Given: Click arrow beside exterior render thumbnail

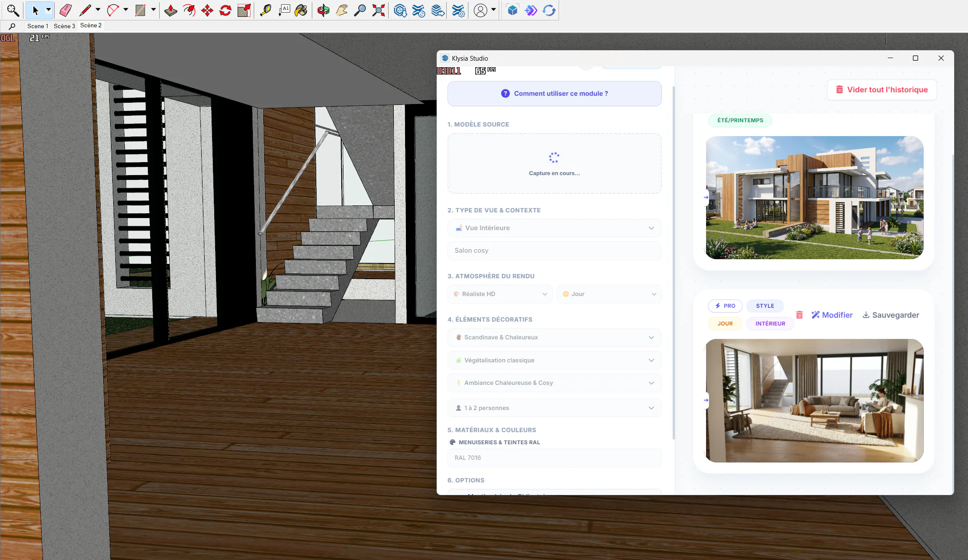Looking at the screenshot, I should pos(706,197).
